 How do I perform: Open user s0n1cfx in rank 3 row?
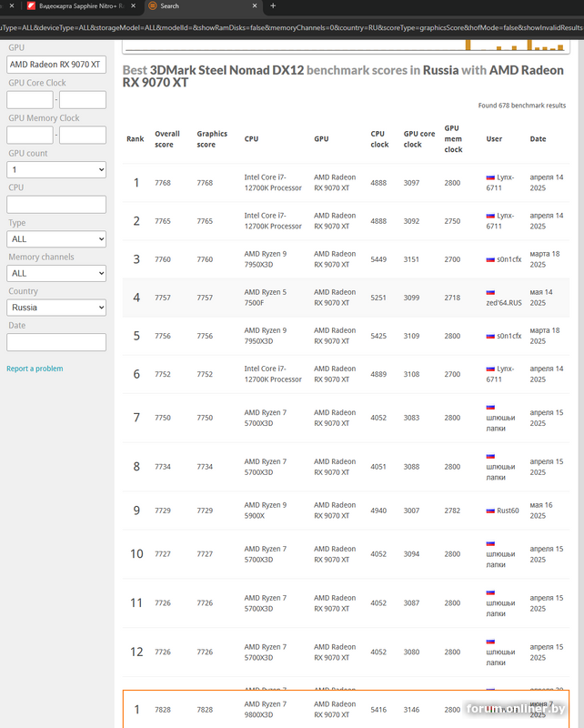coord(509,259)
